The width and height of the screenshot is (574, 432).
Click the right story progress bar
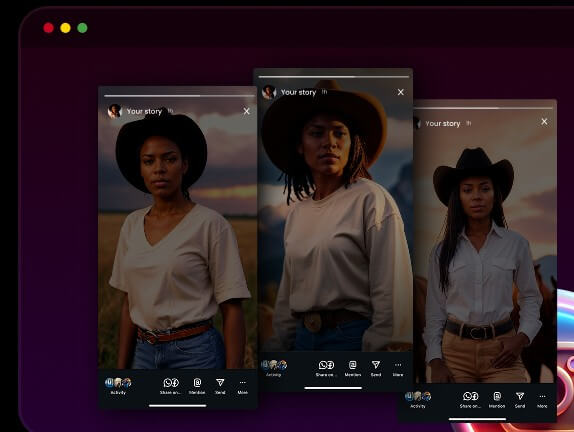(483, 108)
